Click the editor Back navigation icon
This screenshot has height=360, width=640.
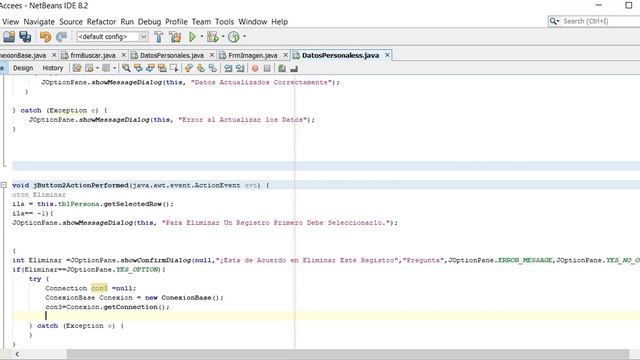click(x=89, y=68)
